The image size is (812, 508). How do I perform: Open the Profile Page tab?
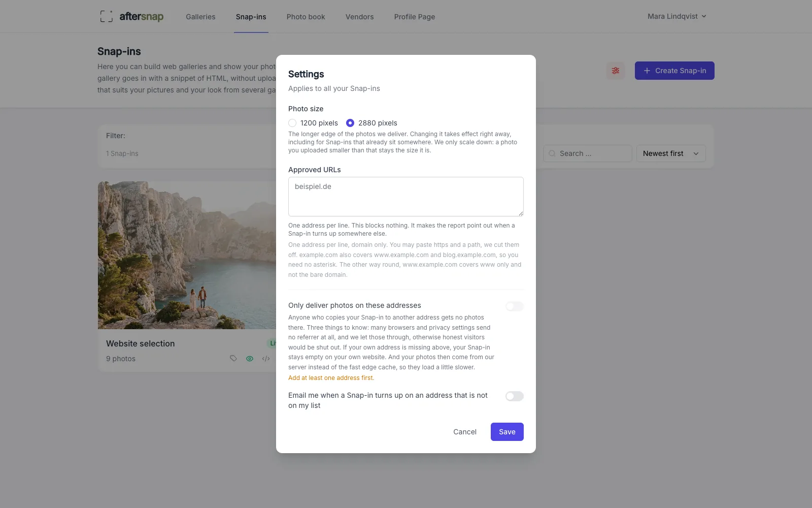[x=415, y=17]
